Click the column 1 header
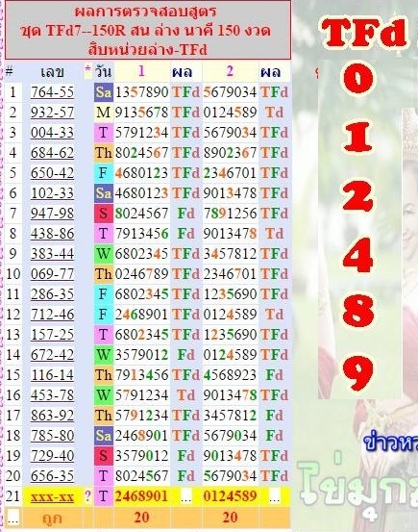The image size is (418, 532). tap(141, 71)
